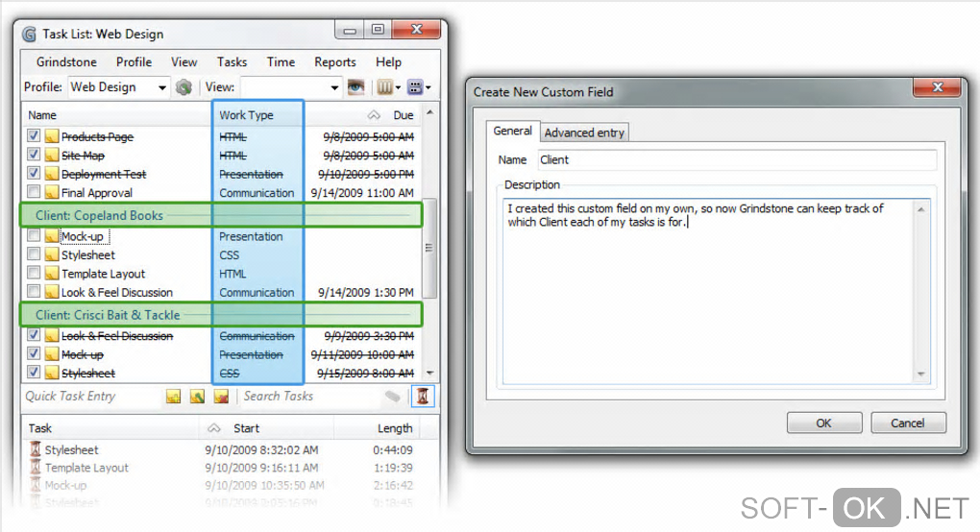Screen dimensions: 980x532
Task: Click the edit task icon with green pencil
Action: [197, 396]
